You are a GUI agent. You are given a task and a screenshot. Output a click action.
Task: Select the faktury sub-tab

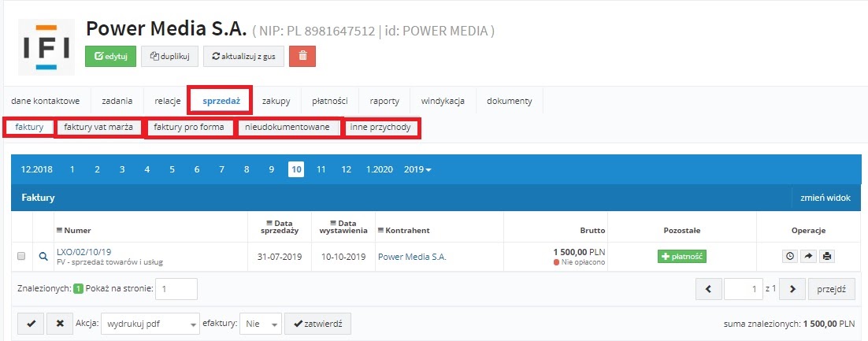tap(29, 128)
